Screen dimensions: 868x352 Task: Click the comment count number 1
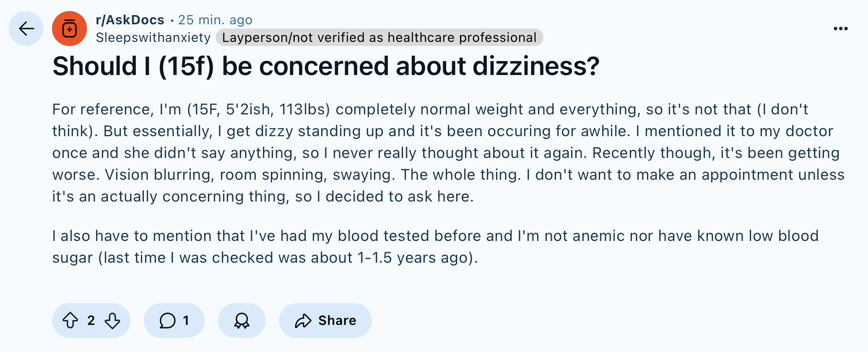[x=186, y=321]
